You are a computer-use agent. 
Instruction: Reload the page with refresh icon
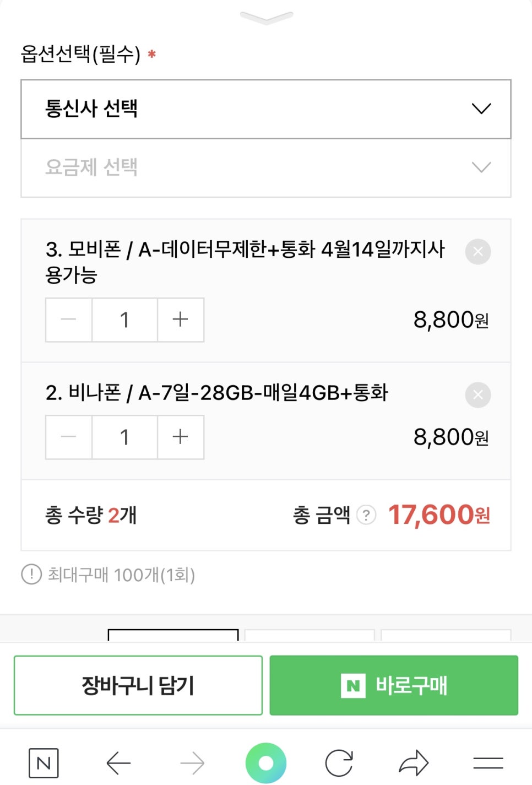pyautogui.click(x=339, y=763)
